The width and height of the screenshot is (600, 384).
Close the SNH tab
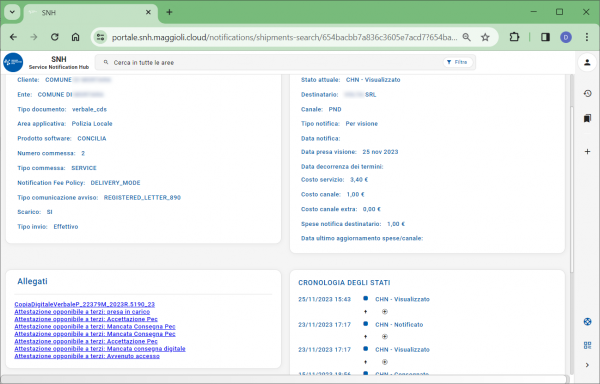pyautogui.click(x=148, y=12)
